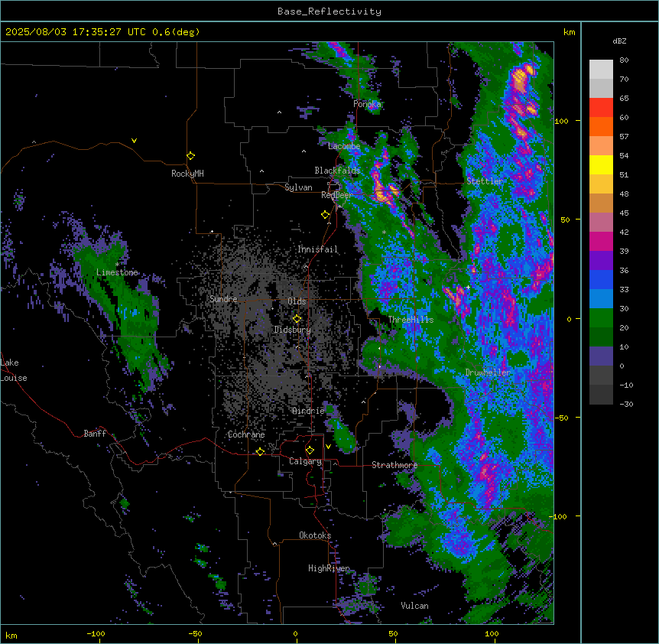
Task: Click the Base_Reflectivity title
Action: tap(329, 11)
